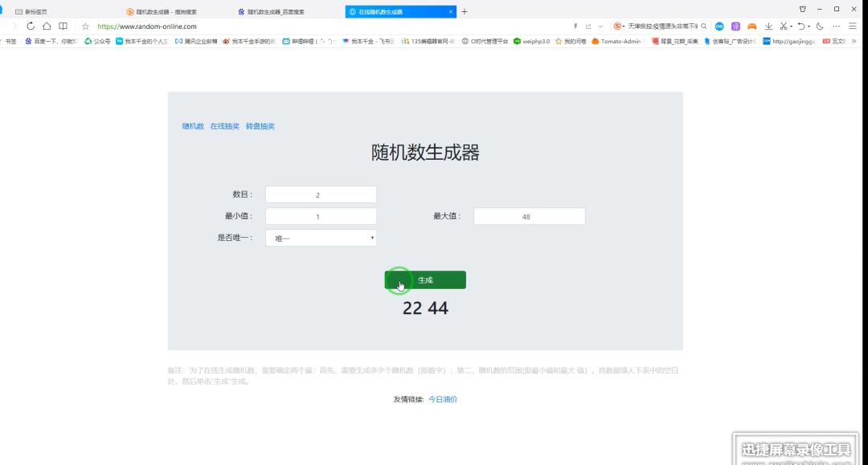Image resolution: width=868 pixels, height=465 pixels.
Task: Click the 随机数生成器 page heading
Action: [425, 153]
